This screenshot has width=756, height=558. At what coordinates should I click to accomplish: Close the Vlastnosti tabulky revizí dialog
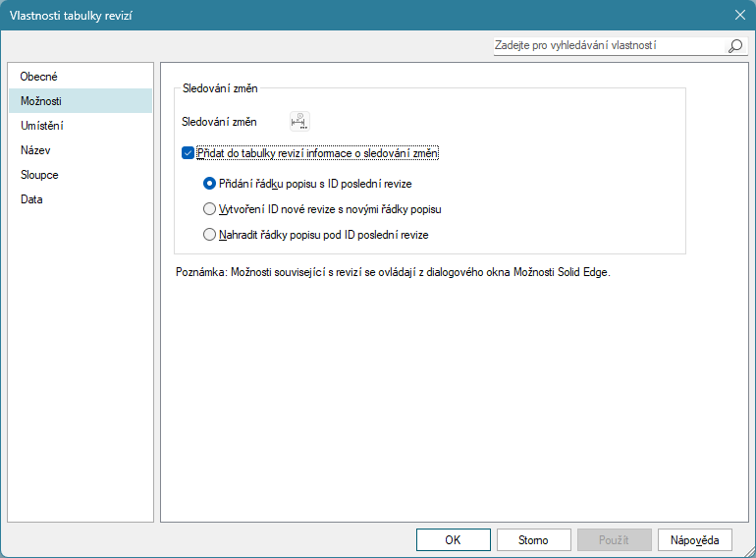(x=739, y=14)
